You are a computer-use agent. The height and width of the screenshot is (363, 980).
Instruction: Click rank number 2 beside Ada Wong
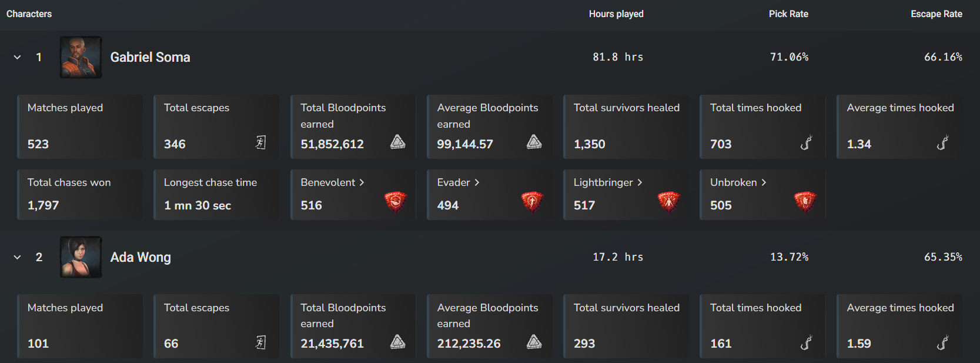[39, 257]
